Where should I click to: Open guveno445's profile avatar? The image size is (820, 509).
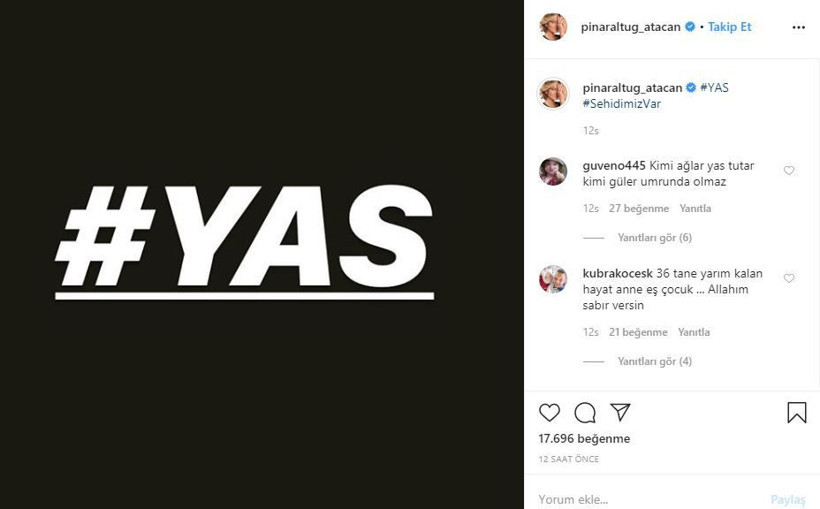tap(553, 171)
